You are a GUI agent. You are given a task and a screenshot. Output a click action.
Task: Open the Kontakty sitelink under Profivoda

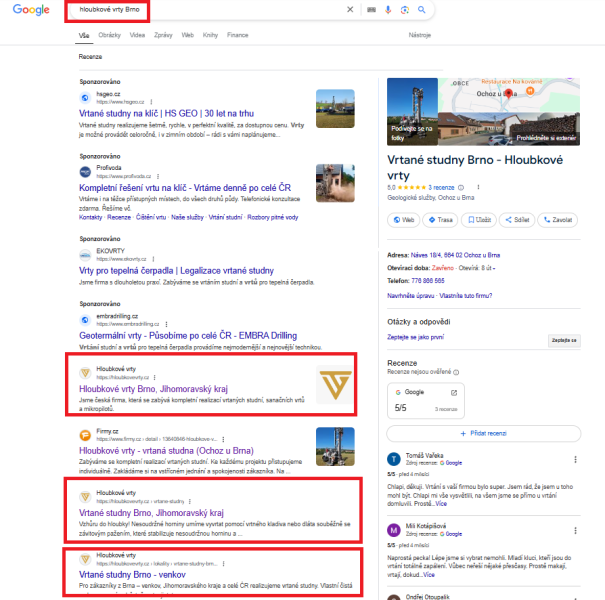pyautogui.click(x=91, y=217)
